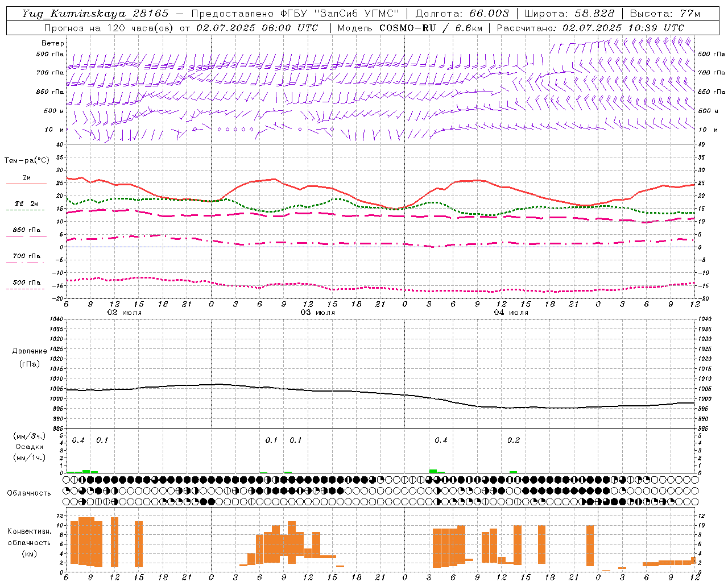Select the model label COSMO-RU / 6.6км
This screenshot has height=582, width=728.
(x=431, y=28)
